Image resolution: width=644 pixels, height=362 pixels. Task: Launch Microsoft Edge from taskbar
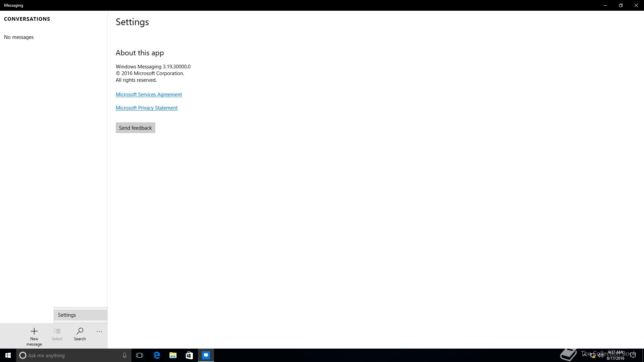point(157,355)
